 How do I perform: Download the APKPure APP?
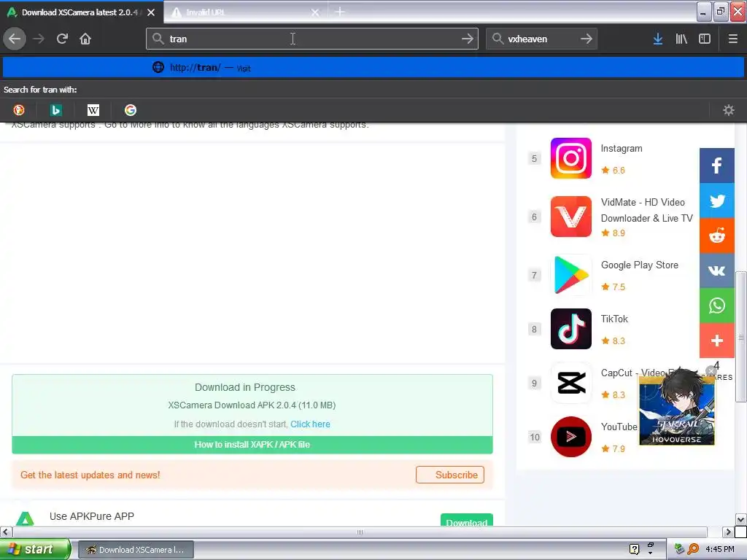pyautogui.click(x=466, y=521)
